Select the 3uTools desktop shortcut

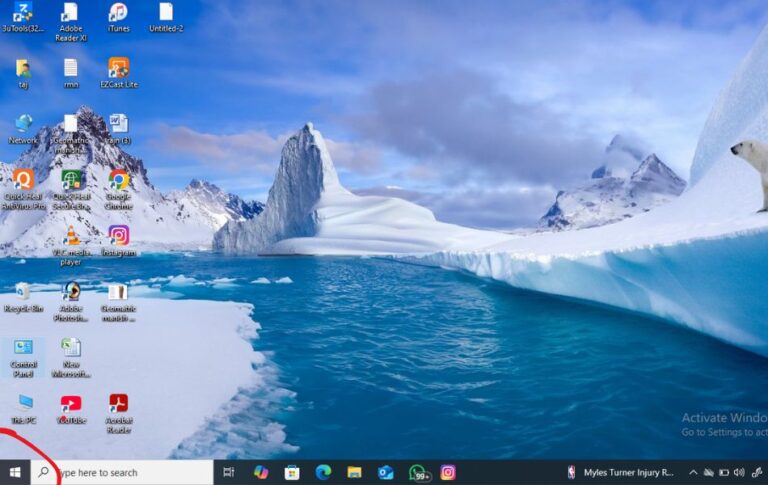tap(22, 13)
